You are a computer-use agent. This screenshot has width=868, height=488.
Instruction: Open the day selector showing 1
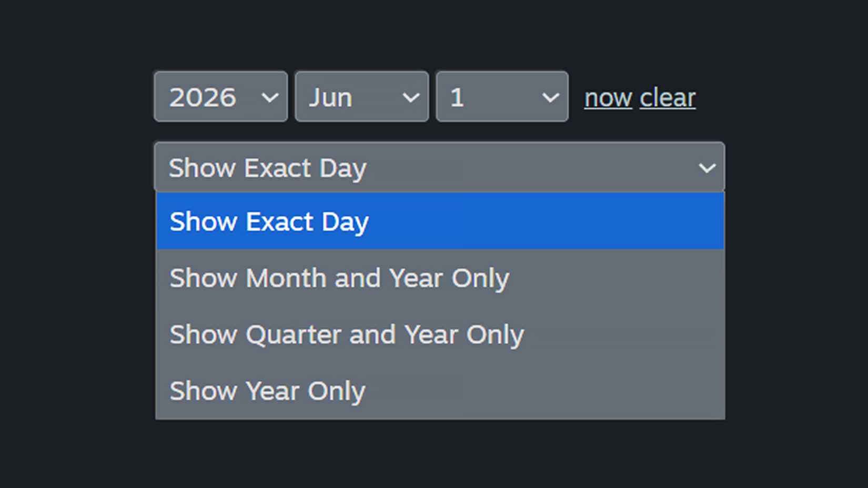click(502, 97)
